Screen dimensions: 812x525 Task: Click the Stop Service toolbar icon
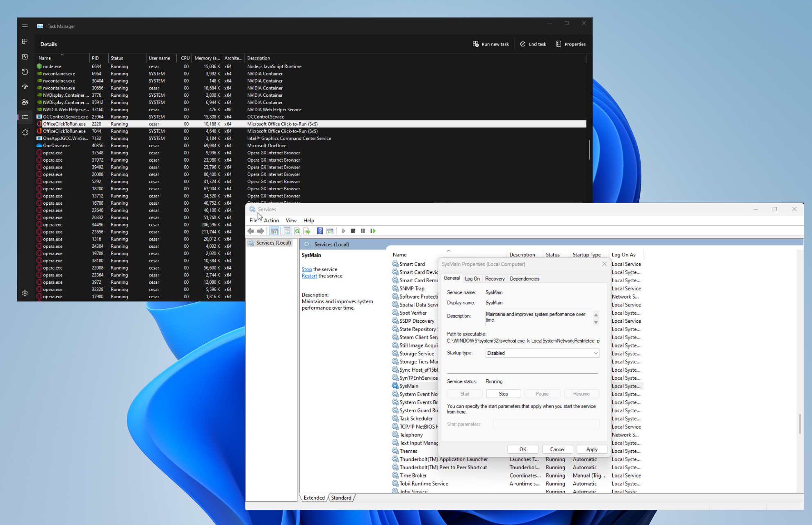click(353, 231)
